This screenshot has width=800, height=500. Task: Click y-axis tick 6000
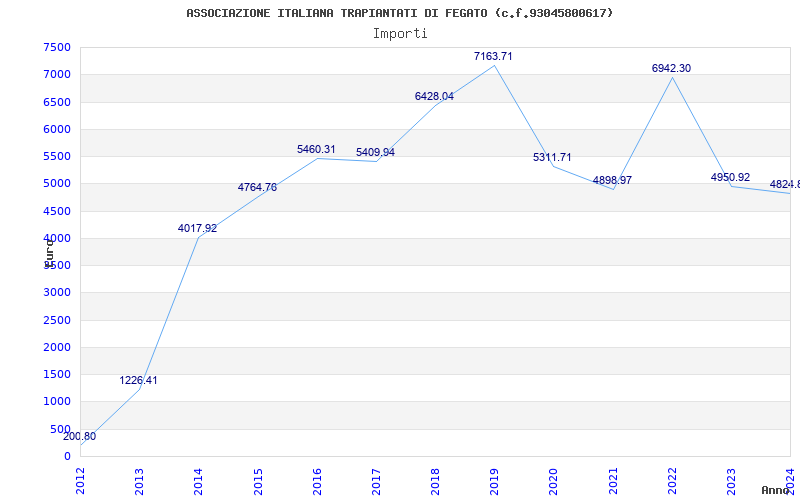(57, 129)
